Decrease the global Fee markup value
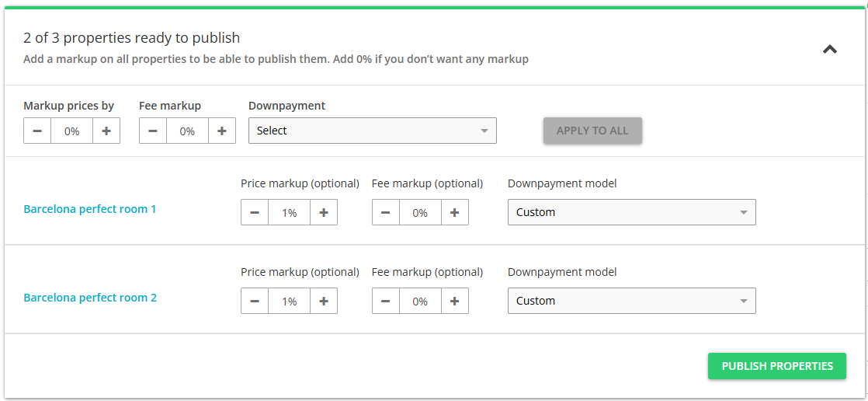 pos(153,131)
